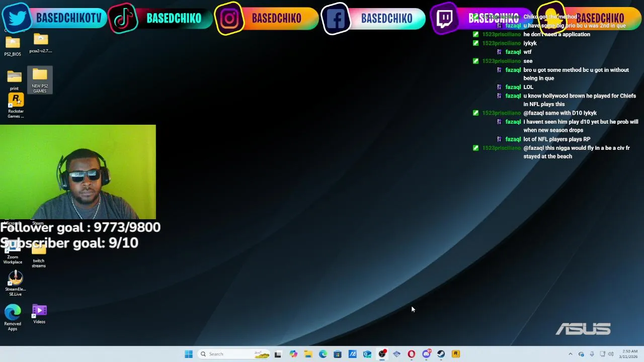
Task: Click the Instagram BASEDCHIKO banner
Action: 267,19
